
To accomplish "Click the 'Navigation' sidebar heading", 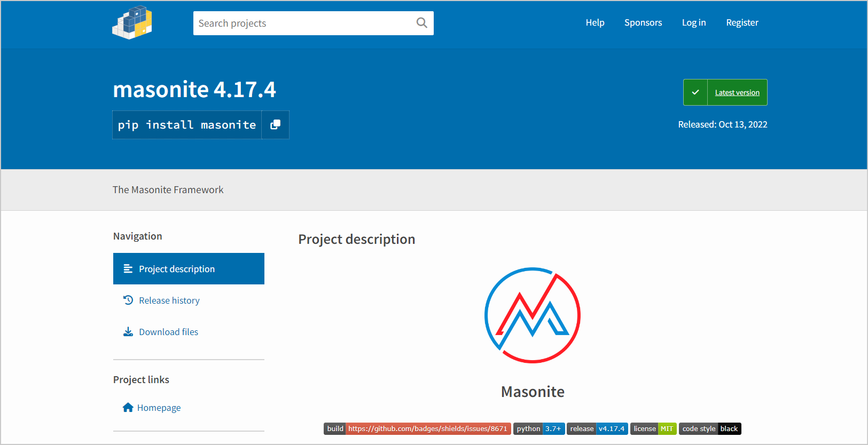I will 137,236.
